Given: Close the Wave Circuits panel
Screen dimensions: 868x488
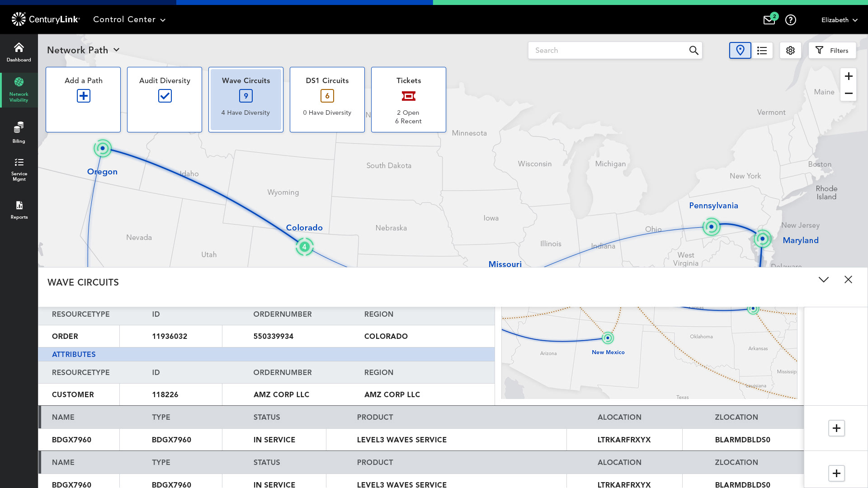Looking at the screenshot, I should click(x=848, y=280).
